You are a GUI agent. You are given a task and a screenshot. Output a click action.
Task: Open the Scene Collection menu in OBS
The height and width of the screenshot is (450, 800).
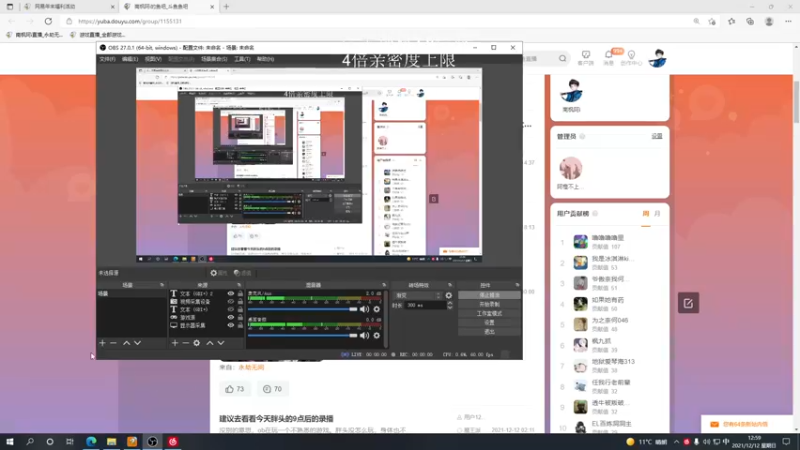click(x=214, y=59)
